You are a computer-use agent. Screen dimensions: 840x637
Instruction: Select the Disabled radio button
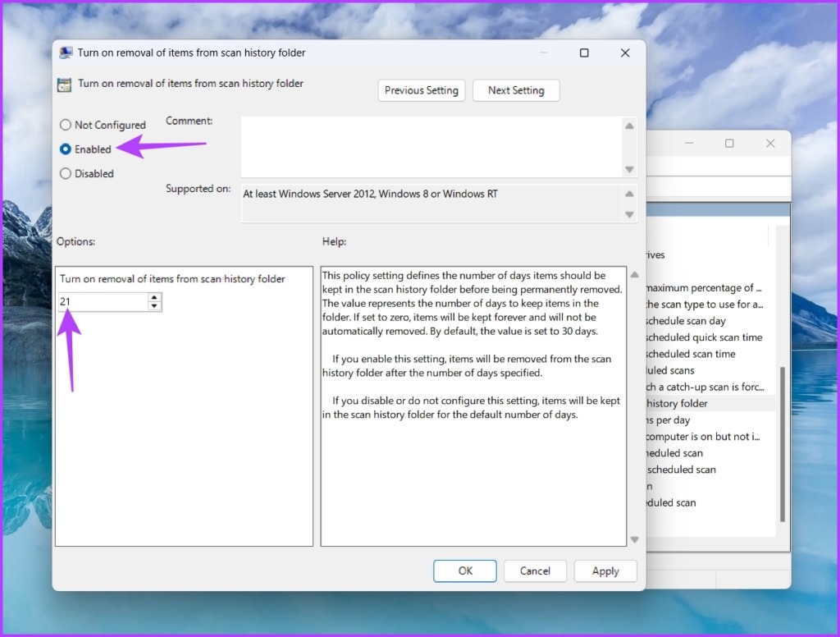[66, 173]
